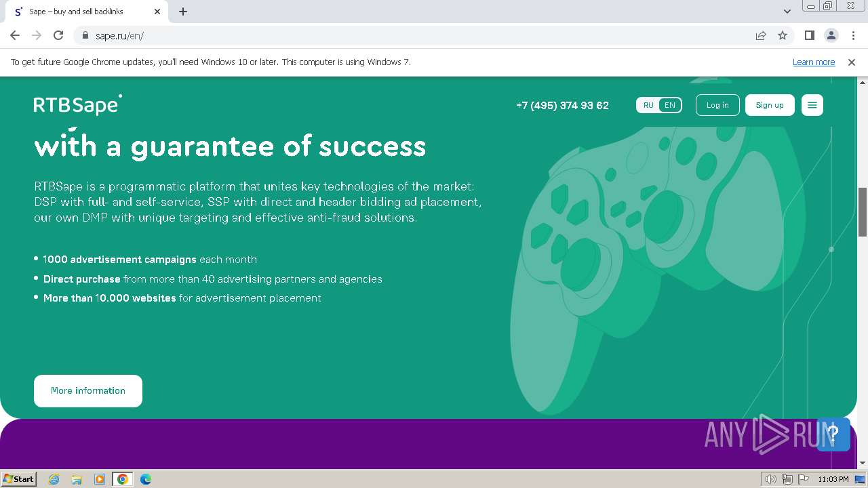Viewport: 868px width, 488px height.
Task: Expand the tab search chevron
Action: tap(787, 12)
